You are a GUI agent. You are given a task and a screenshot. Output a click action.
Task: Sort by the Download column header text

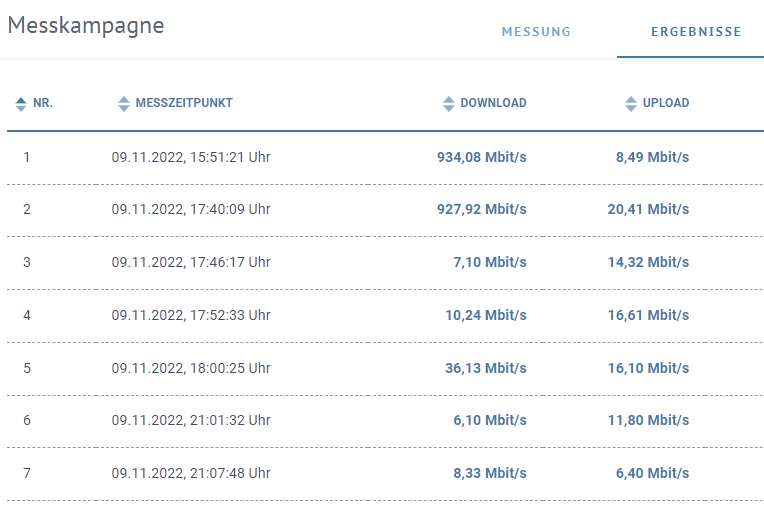493,103
